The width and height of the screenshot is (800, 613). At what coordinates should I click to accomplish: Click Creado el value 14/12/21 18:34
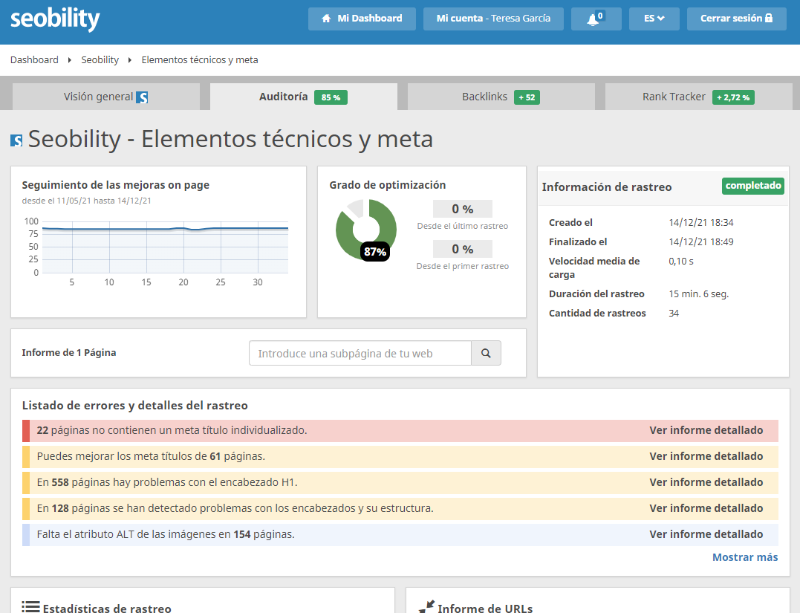pos(701,223)
